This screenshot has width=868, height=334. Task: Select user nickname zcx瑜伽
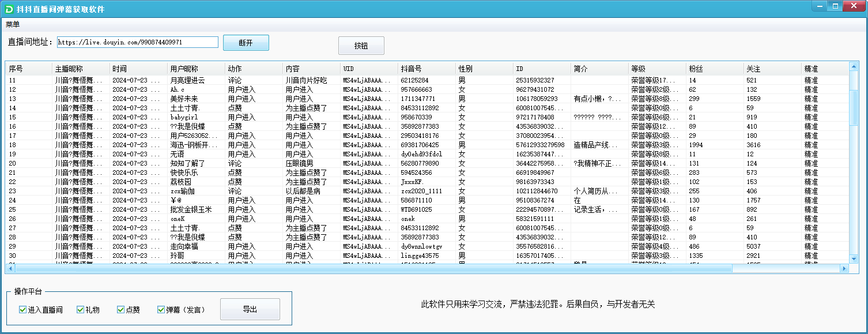(182, 191)
